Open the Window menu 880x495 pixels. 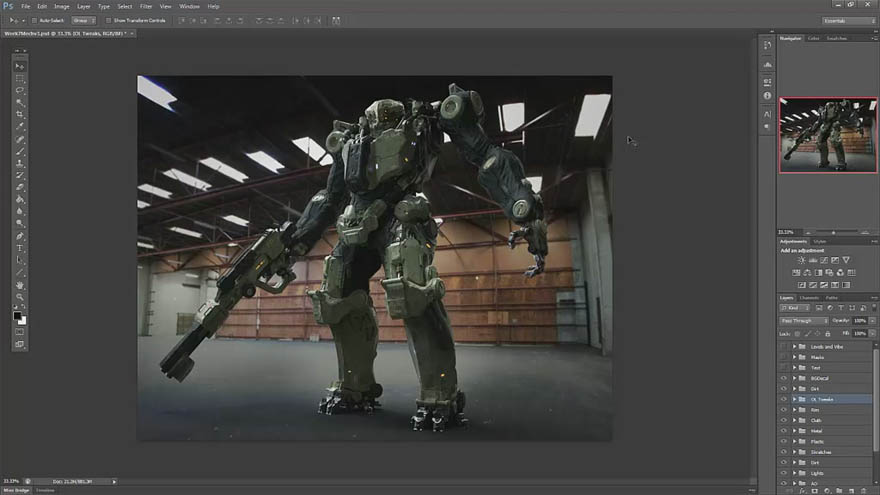(189, 6)
